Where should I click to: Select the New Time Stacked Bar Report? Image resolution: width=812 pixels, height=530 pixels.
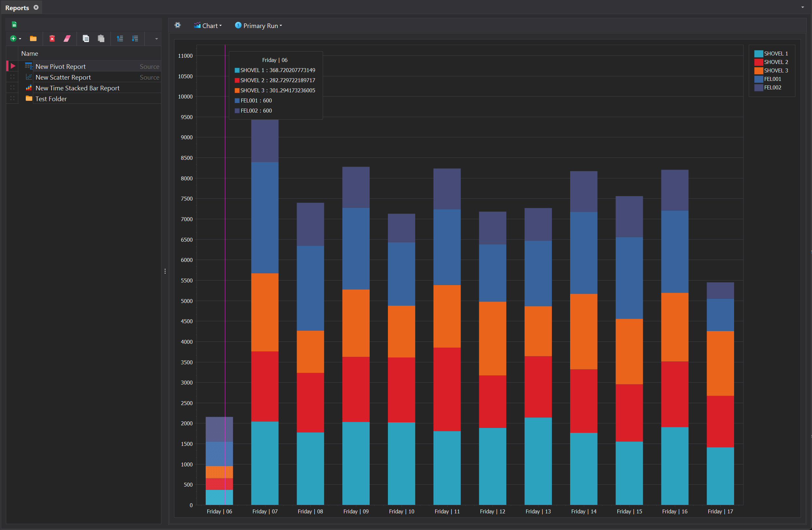[x=78, y=88]
